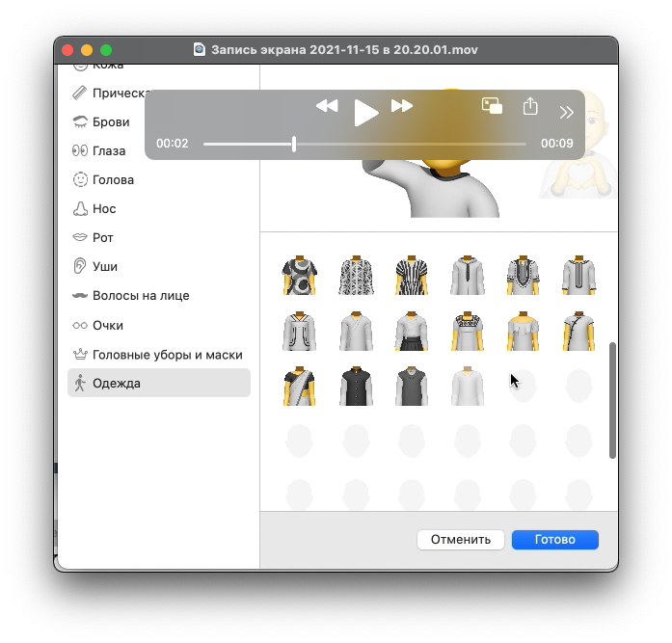Screen dimensions: 672x643
Task: Pick the kurta with trimmed placket
Action: [x=578, y=275]
